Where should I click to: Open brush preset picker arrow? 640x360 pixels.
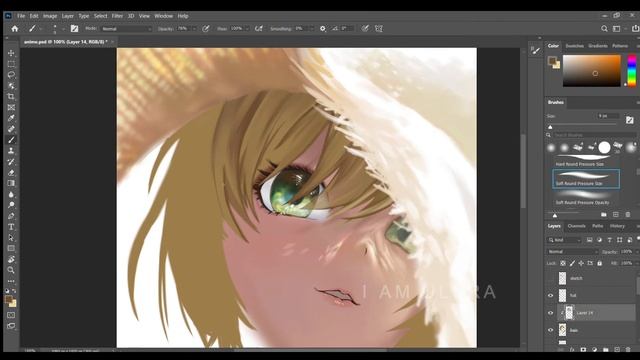point(63,29)
